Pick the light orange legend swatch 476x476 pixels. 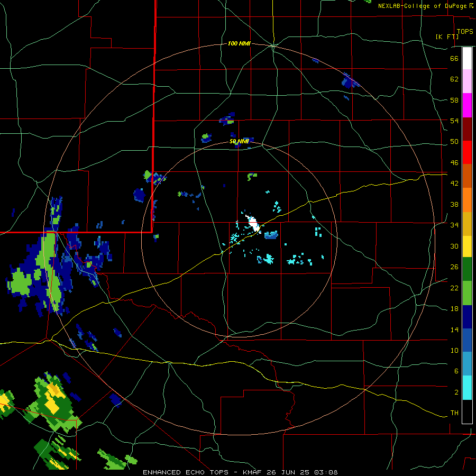click(x=467, y=200)
